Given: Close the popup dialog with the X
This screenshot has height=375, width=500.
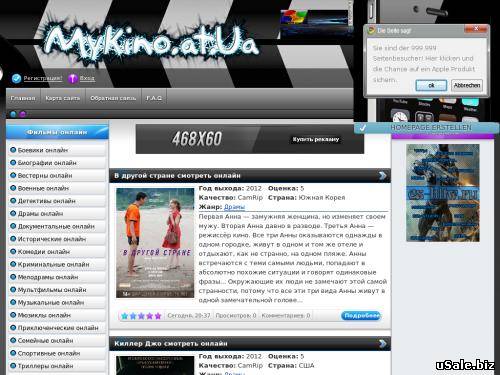Looking at the screenshot, I should (476, 29).
